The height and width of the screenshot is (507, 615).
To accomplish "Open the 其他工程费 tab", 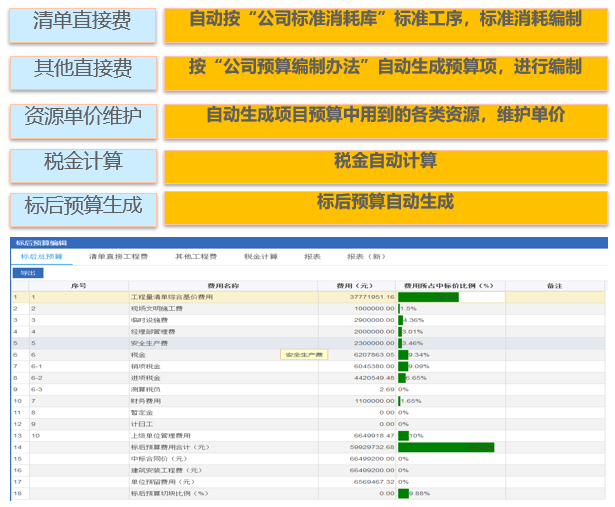I will pyautogui.click(x=196, y=257).
